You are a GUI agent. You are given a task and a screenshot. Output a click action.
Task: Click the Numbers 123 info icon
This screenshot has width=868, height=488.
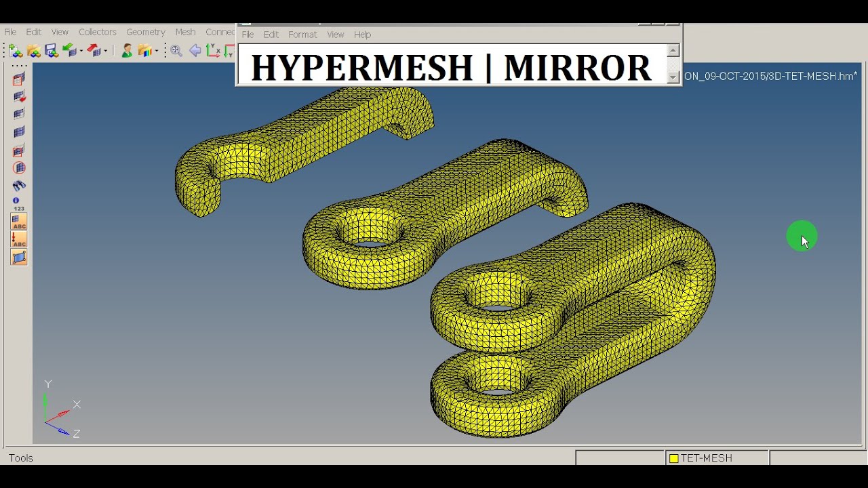(x=19, y=204)
